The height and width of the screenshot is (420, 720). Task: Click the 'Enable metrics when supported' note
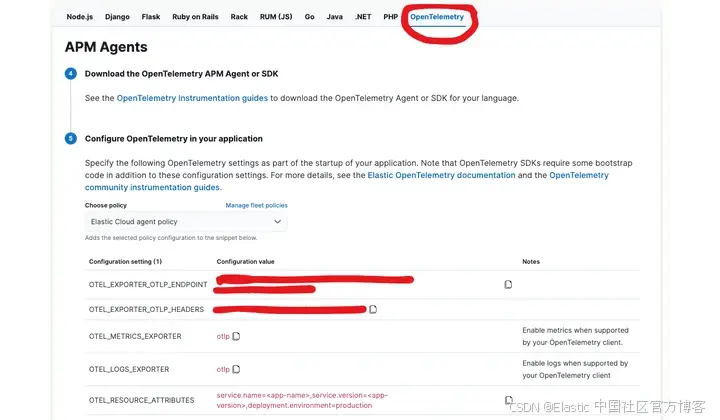[x=575, y=336]
